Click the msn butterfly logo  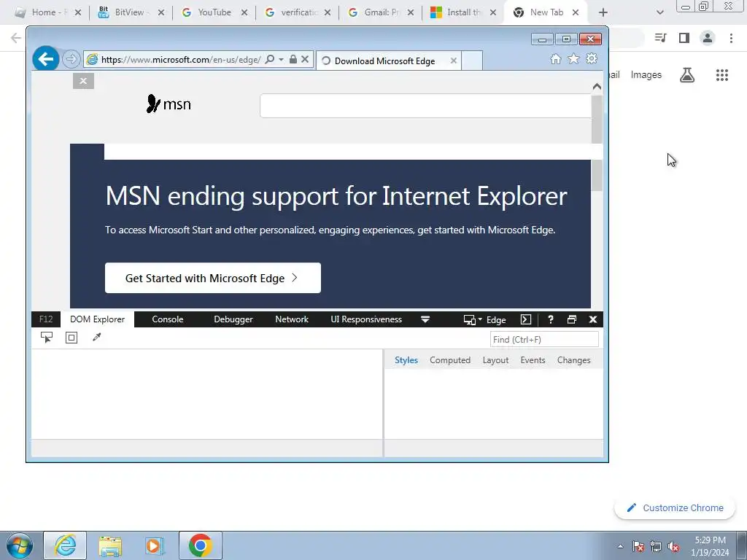pos(169,104)
